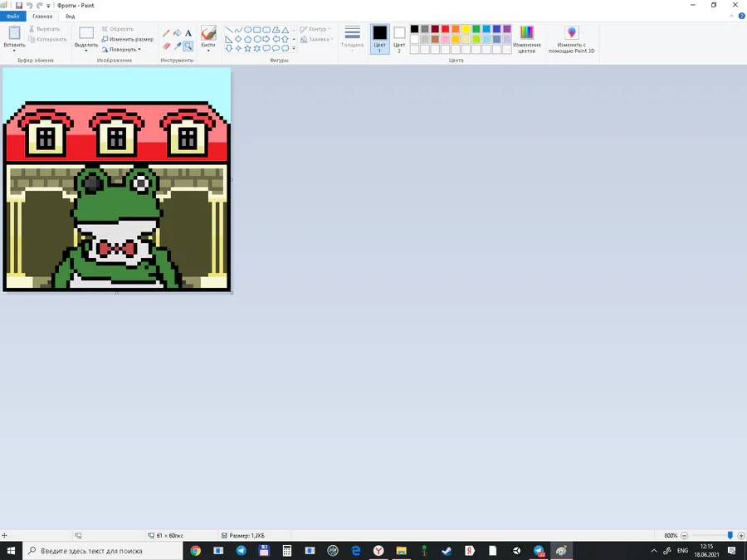The width and height of the screenshot is (747, 560).
Task: Click Изменить размер resize button
Action: 128,39
